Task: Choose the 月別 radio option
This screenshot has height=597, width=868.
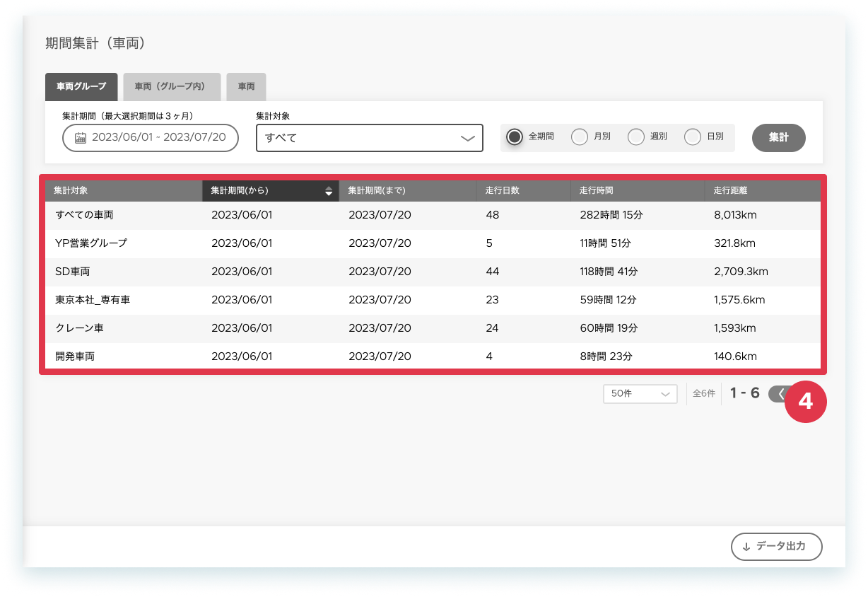Action: tap(580, 137)
